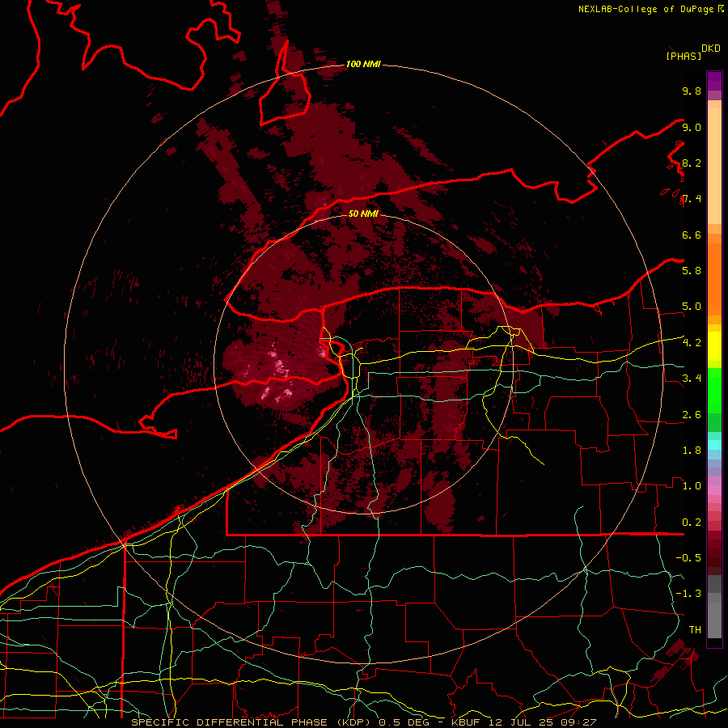Click the 9.0 value on the scale
This screenshot has width=728, height=728.
692,127
